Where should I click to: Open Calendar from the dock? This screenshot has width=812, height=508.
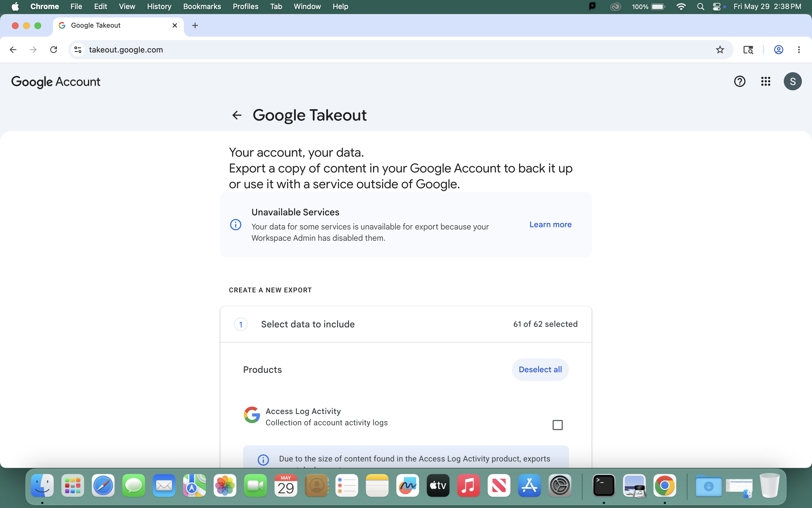pos(286,485)
